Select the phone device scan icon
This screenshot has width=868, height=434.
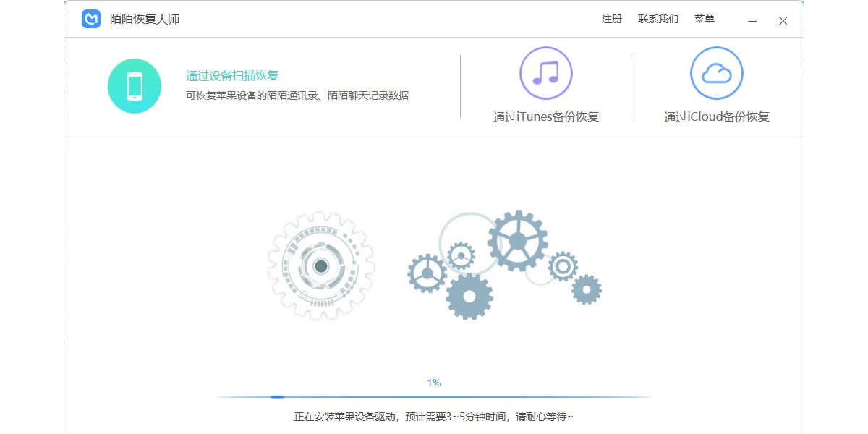(x=135, y=86)
